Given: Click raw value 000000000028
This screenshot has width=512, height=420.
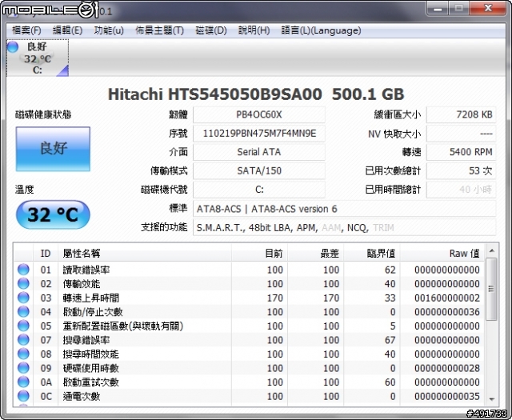Looking at the screenshot, I should coord(447,368).
